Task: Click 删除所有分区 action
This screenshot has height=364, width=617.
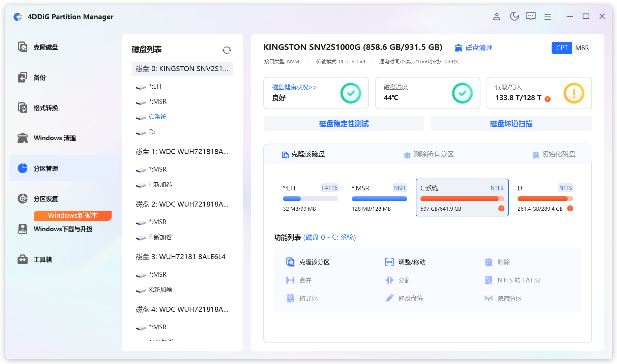Action: point(429,154)
